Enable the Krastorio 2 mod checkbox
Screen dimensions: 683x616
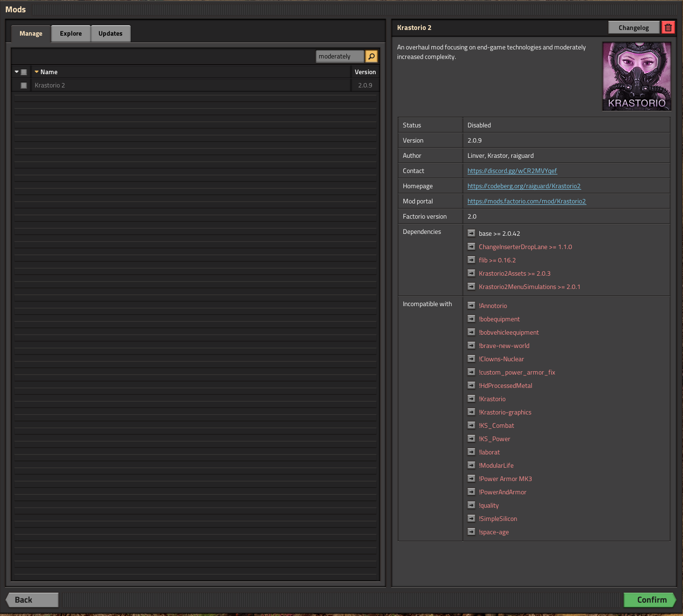click(x=24, y=86)
